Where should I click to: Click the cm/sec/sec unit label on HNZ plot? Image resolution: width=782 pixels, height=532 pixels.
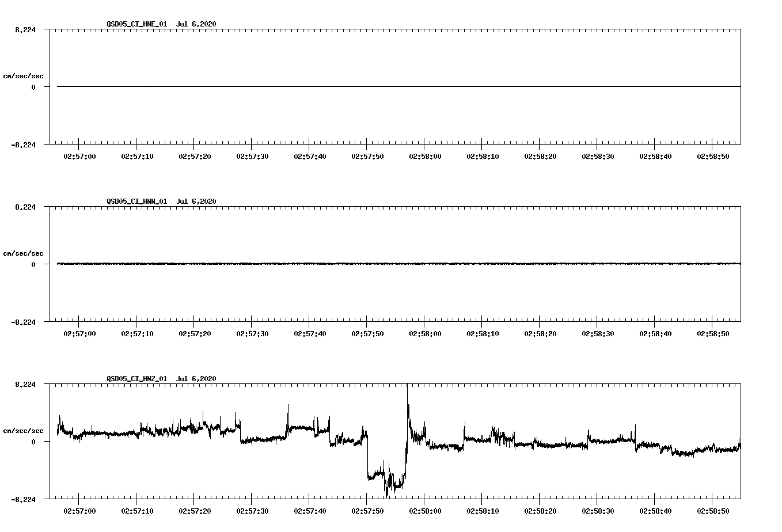pyautogui.click(x=23, y=431)
